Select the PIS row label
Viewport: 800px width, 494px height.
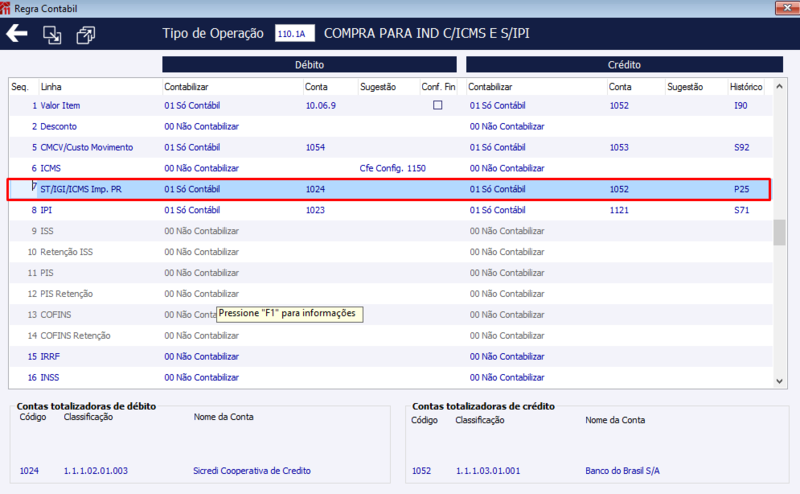click(46, 273)
